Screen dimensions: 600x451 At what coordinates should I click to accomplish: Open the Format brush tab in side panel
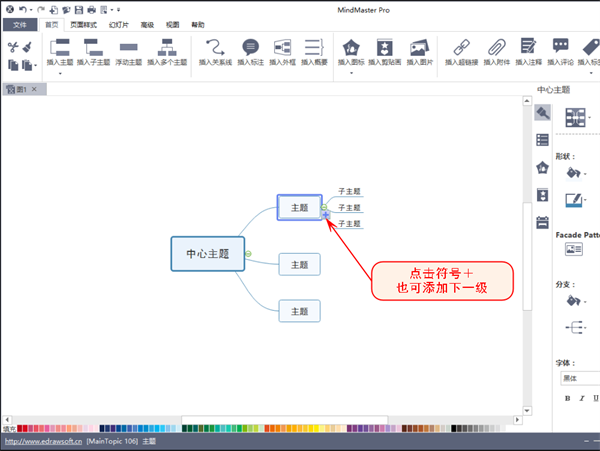(543, 112)
